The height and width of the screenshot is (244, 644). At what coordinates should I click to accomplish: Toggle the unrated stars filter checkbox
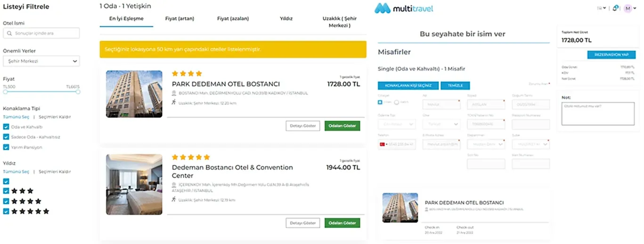[6, 181]
